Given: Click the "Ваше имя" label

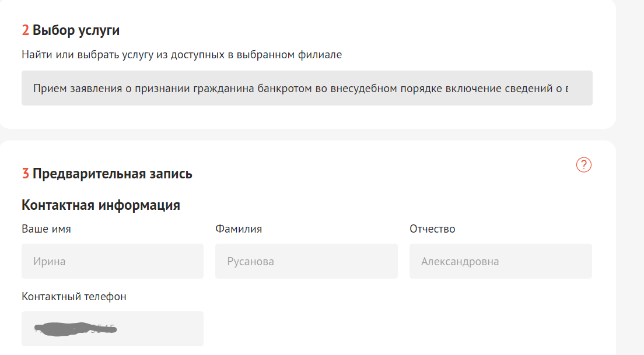Looking at the screenshot, I should click(46, 229).
